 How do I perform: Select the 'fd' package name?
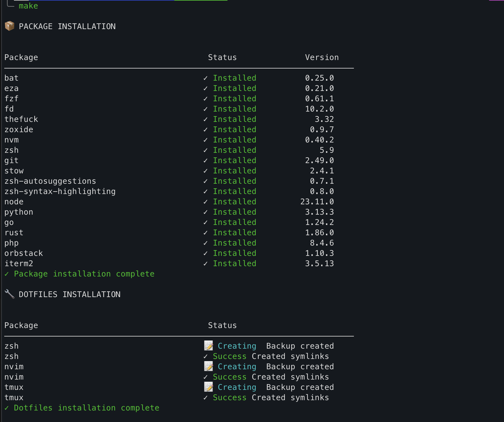[x=9, y=109]
